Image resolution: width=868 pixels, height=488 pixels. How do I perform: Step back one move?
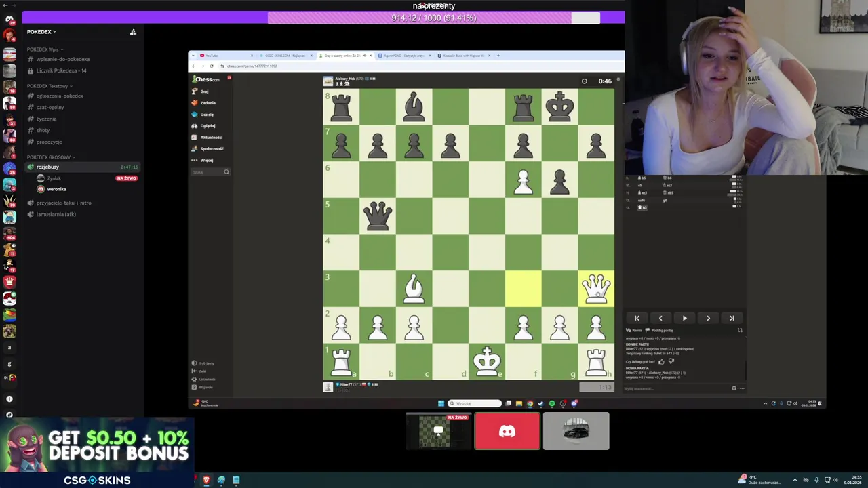[x=660, y=318]
